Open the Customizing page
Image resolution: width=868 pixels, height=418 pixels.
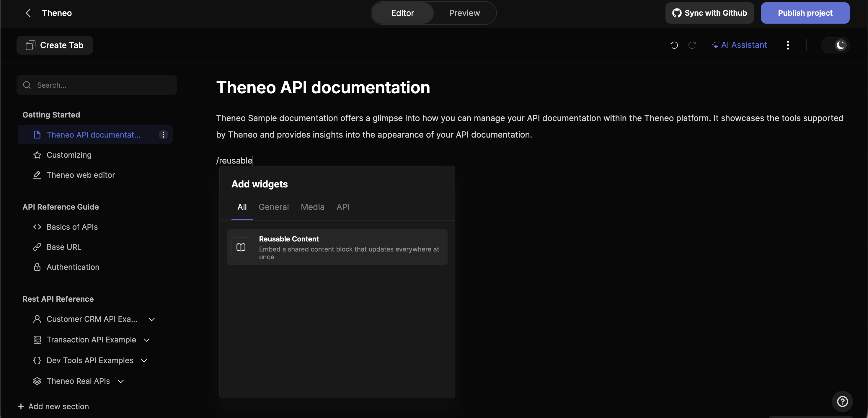point(69,155)
